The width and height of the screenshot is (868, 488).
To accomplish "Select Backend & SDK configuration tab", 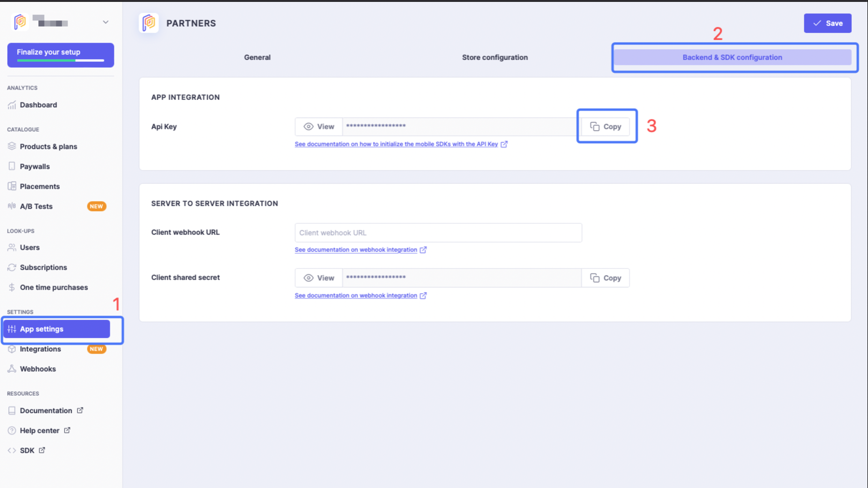I will point(732,57).
